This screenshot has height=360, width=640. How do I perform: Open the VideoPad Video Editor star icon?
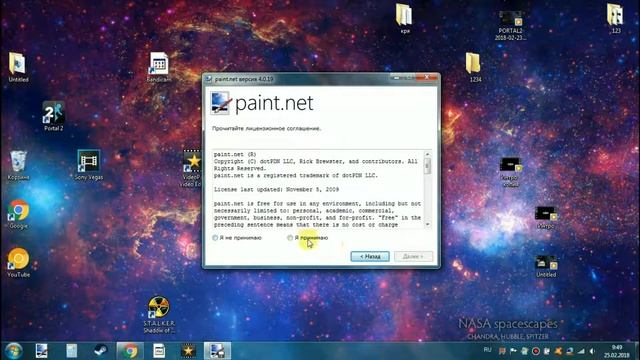point(192,169)
